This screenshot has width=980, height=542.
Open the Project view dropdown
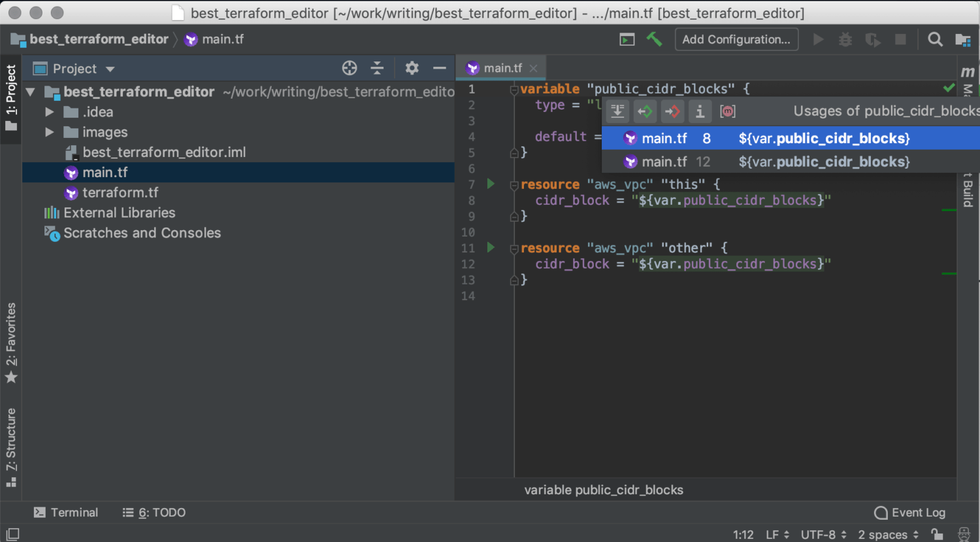pyautogui.click(x=110, y=69)
